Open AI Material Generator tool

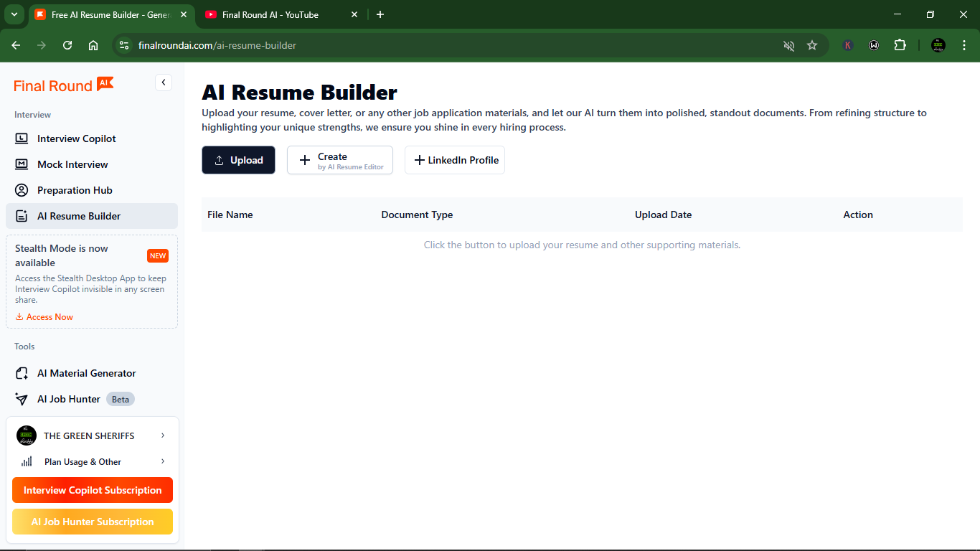[x=92, y=373]
